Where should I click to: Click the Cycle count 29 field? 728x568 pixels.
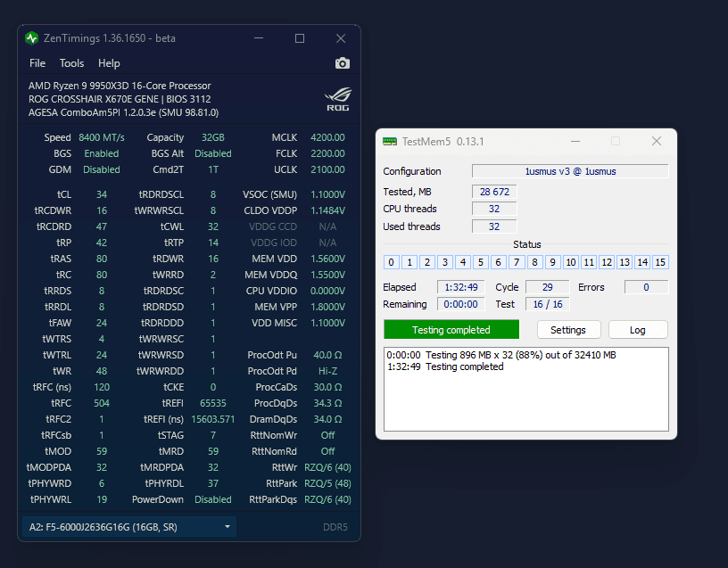pos(548,287)
